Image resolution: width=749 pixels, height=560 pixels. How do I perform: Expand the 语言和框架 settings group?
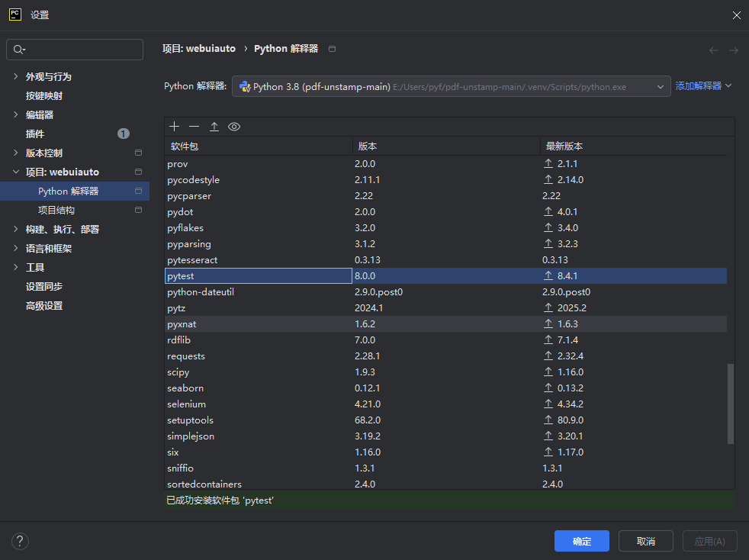coord(16,249)
